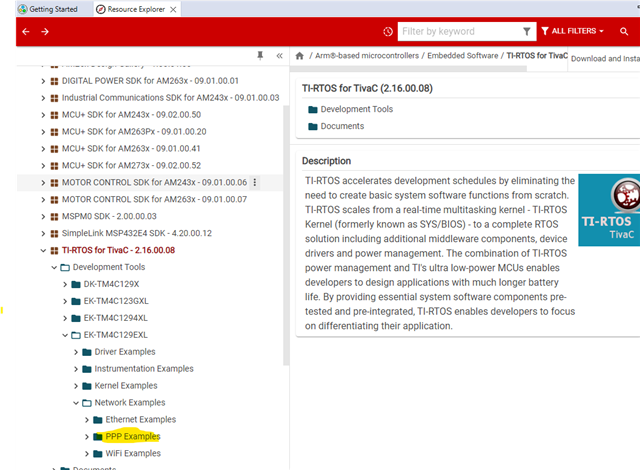Select the WiFi Examples row
This screenshot has width=640, height=470.
coord(133,454)
